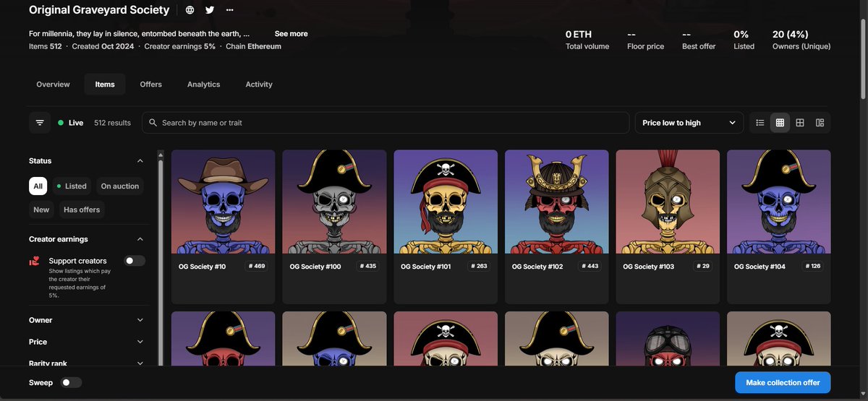Open the Items tab

[x=105, y=85]
